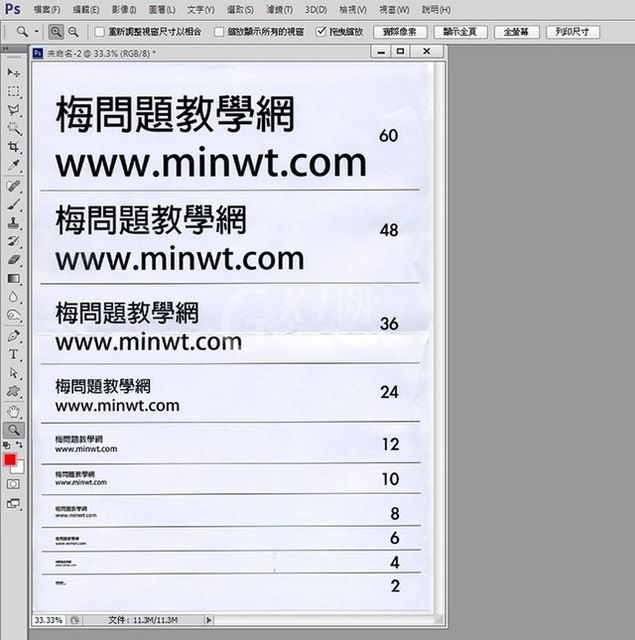Select the Path Selection tool
The height and width of the screenshot is (640, 635).
click(13, 373)
